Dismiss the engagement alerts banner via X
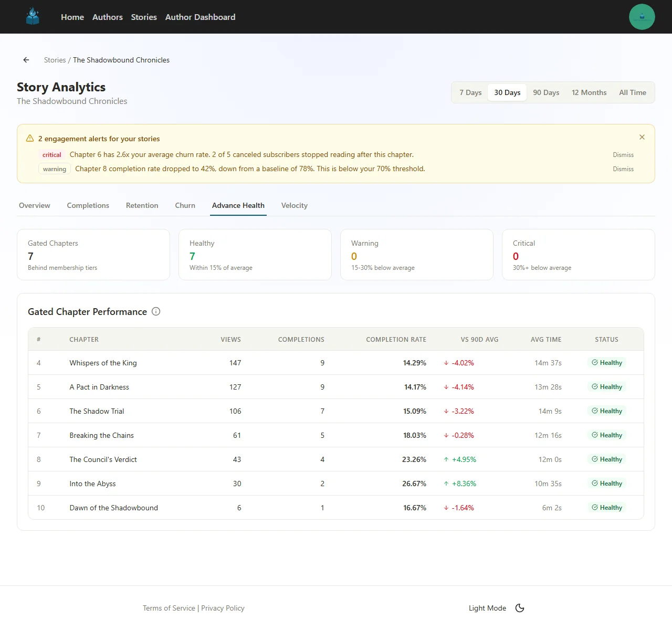The image size is (672, 630). (642, 137)
